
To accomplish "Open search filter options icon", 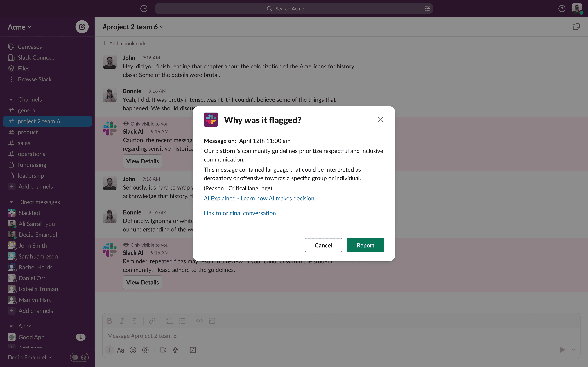I will click(427, 8).
